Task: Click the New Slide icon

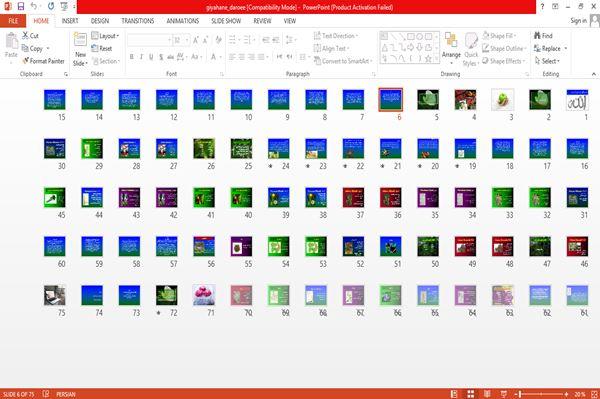Action: point(80,40)
